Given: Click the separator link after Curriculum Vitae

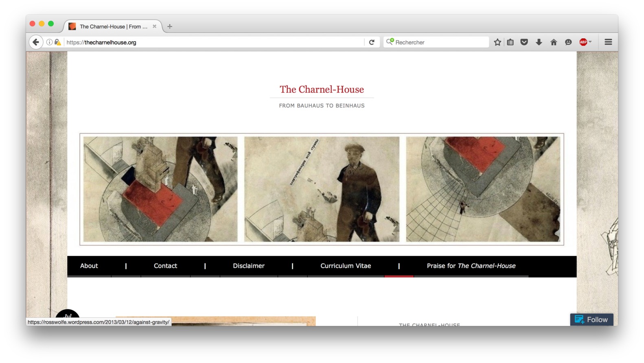Looking at the screenshot, I should 399,266.
